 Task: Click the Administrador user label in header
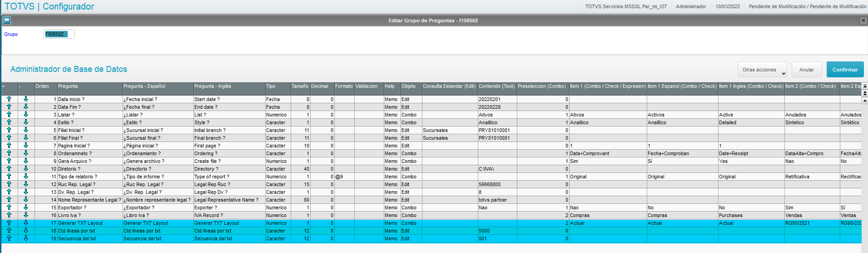click(x=691, y=6)
